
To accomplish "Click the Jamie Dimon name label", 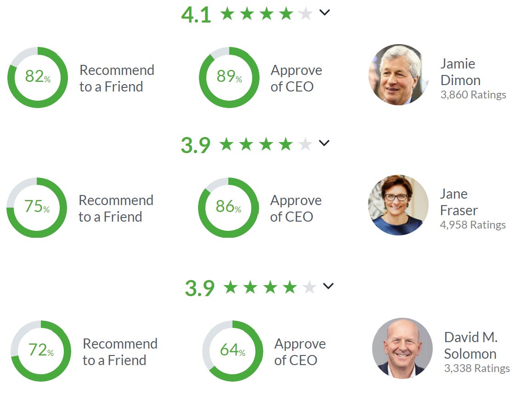I will pos(459,72).
